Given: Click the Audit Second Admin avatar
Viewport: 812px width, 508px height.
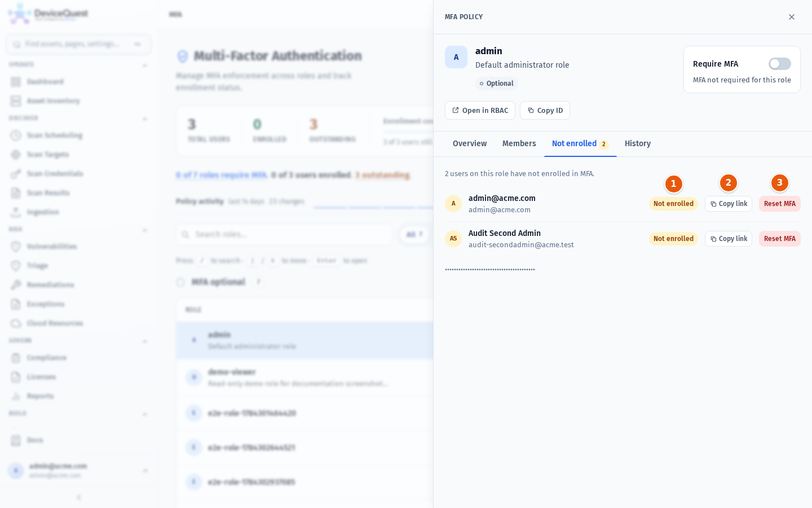Looking at the screenshot, I should pos(453,239).
